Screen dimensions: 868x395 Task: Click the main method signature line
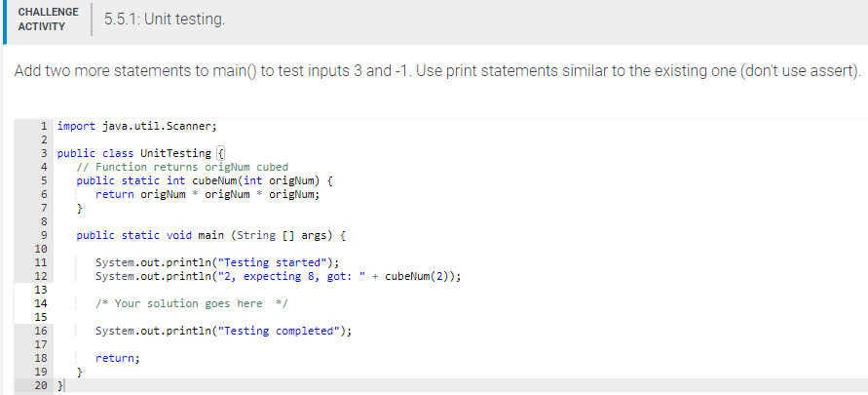210,235
